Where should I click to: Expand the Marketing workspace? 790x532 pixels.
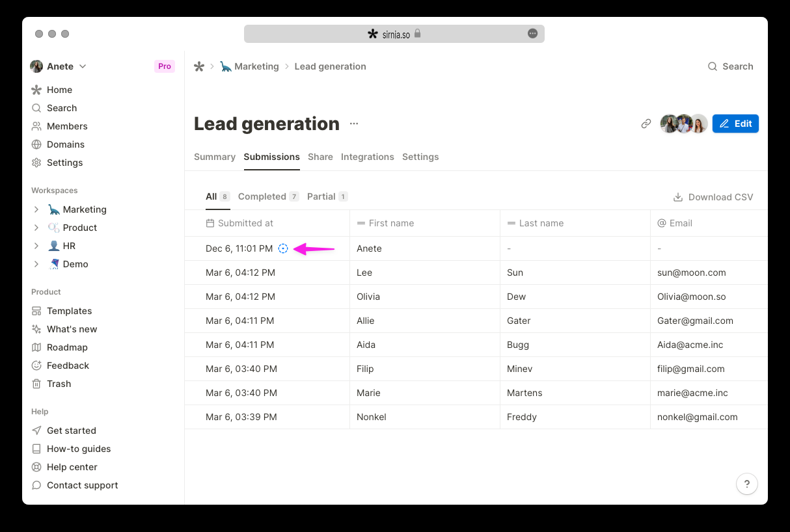click(x=36, y=209)
